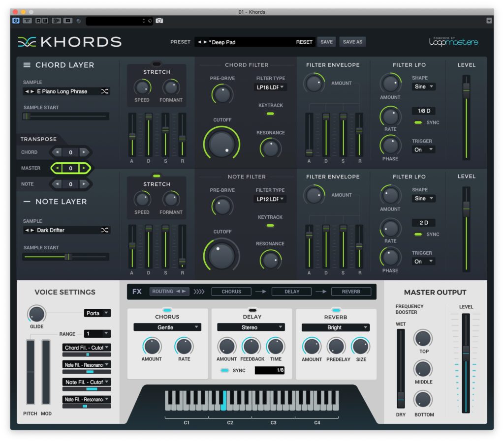Open the pitch Range dropdown

coord(97,334)
